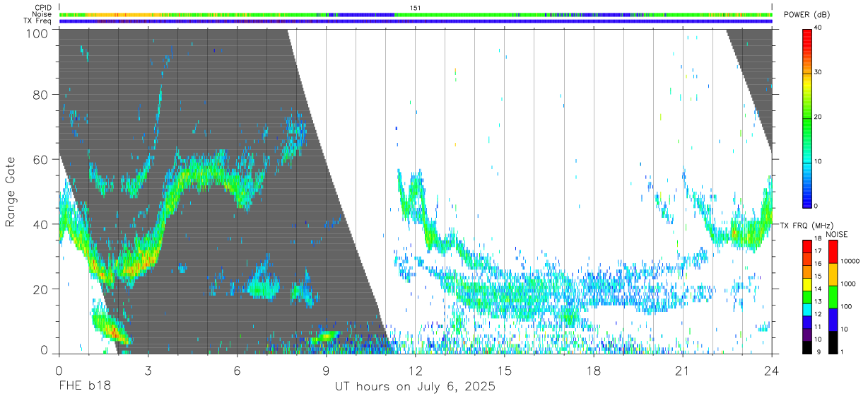Pick yellow 14-15 MHz TX FRQ swatch
Screen dimensions: 868x401
807,284
